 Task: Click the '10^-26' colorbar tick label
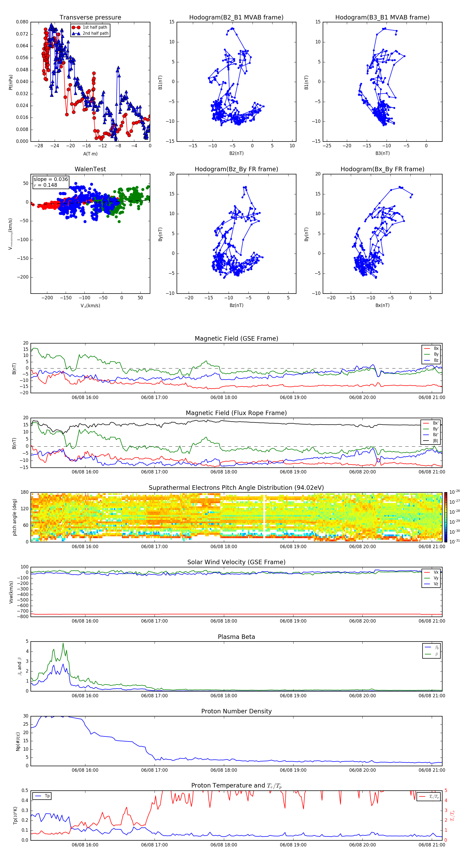455,492
